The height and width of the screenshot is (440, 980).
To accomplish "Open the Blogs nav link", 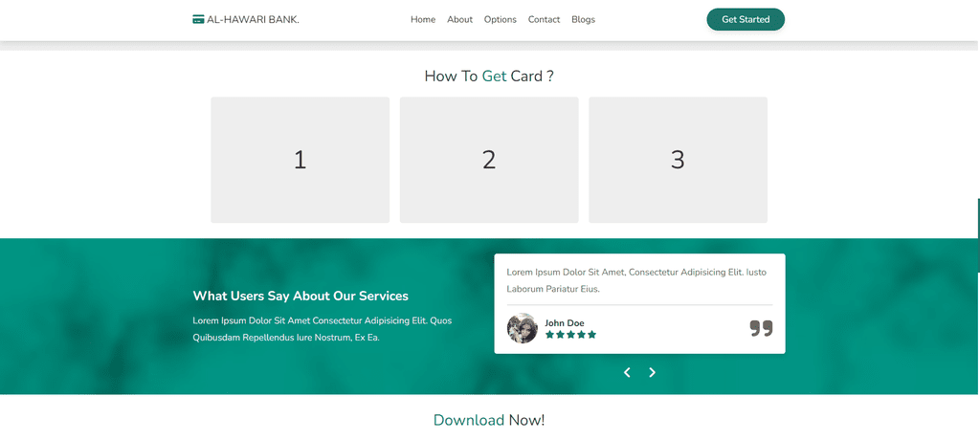I will pos(583,19).
